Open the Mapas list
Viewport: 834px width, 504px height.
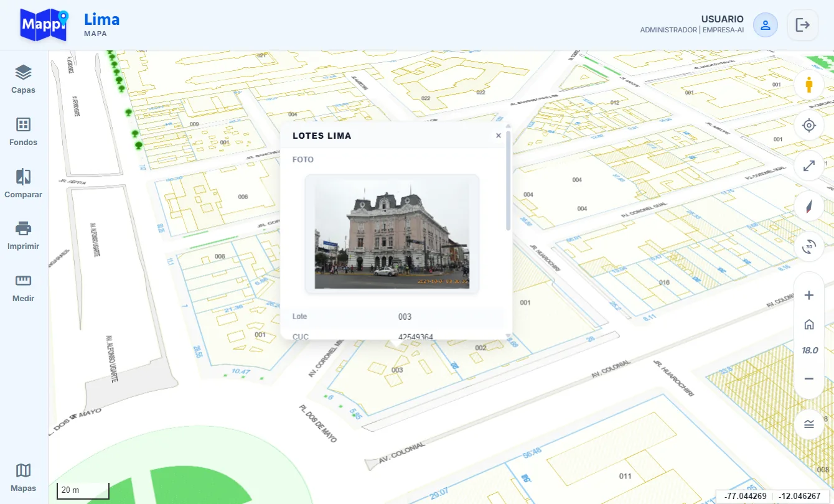click(24, 477)
